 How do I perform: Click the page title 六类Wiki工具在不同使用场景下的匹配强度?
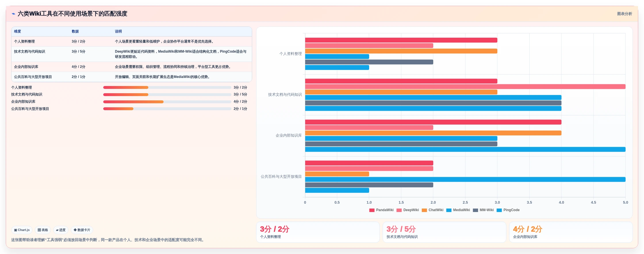tap(72, 14)
